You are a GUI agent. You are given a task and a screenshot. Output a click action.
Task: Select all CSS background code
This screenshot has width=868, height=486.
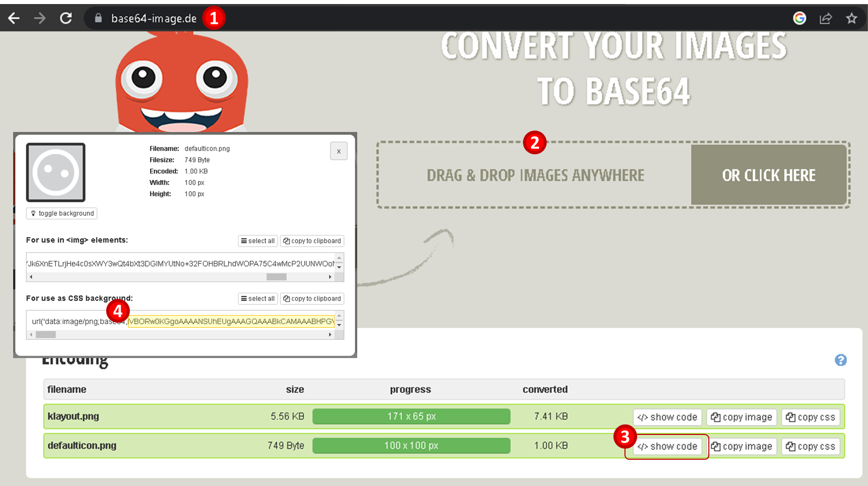pyautogui.click(x=258, y=298)
